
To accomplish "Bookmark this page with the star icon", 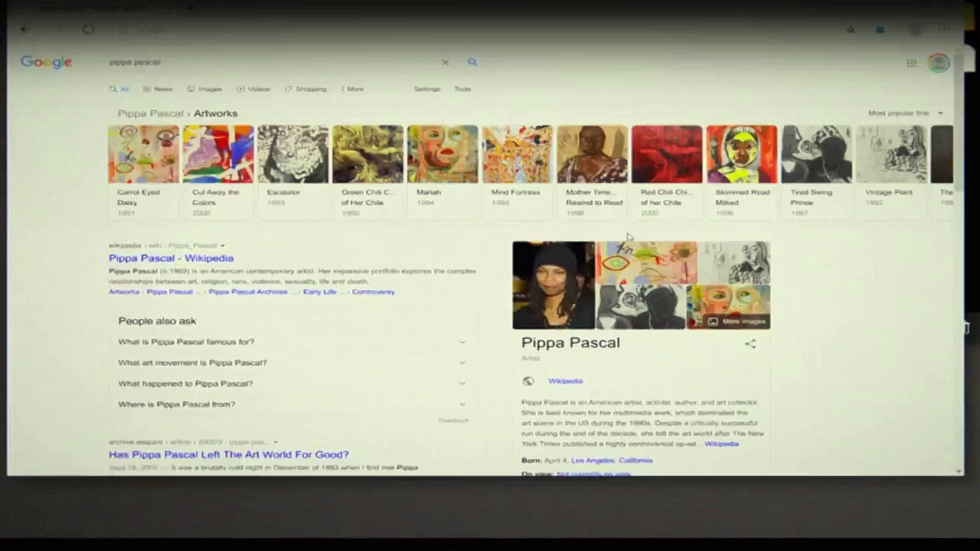I will click(851, 30).
